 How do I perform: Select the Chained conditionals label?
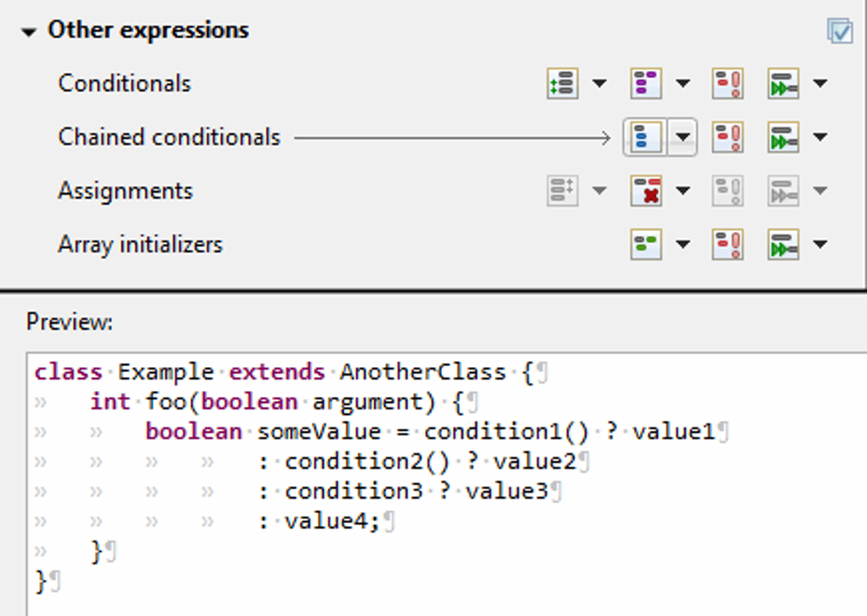tap(168, 137)
